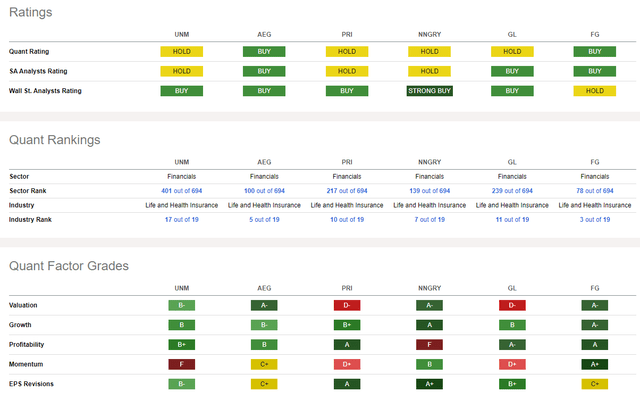This screenshot has height=400, width=640.
Task: Select UNM Momentum grade F
Action: 182,364
